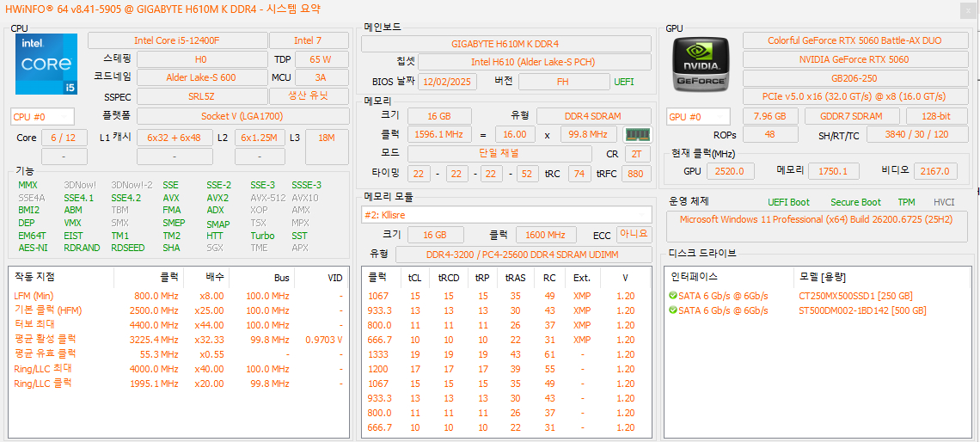Click the 'DDR4 SDRAM' memory type field
Viewport: 980px width, 442px height.
coord(594,116)
